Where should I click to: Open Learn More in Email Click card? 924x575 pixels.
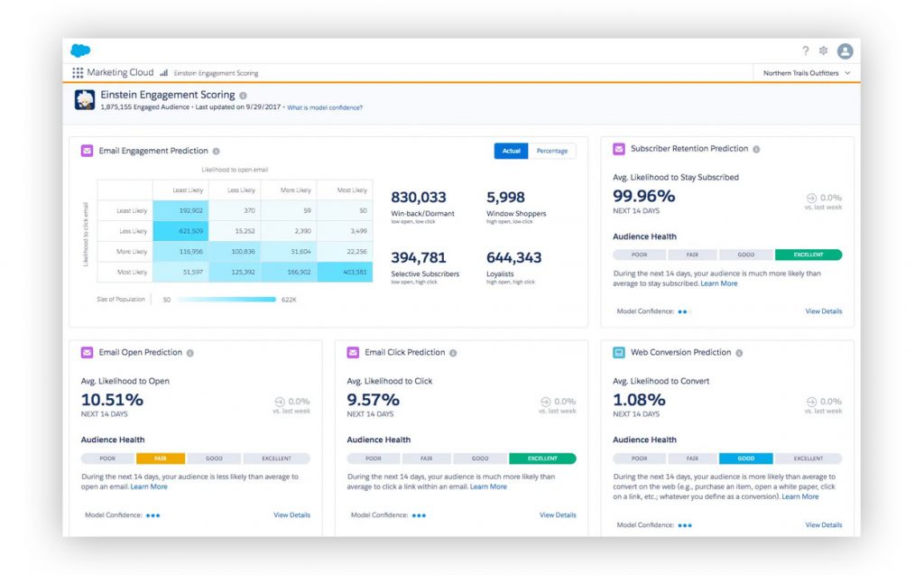488,487
